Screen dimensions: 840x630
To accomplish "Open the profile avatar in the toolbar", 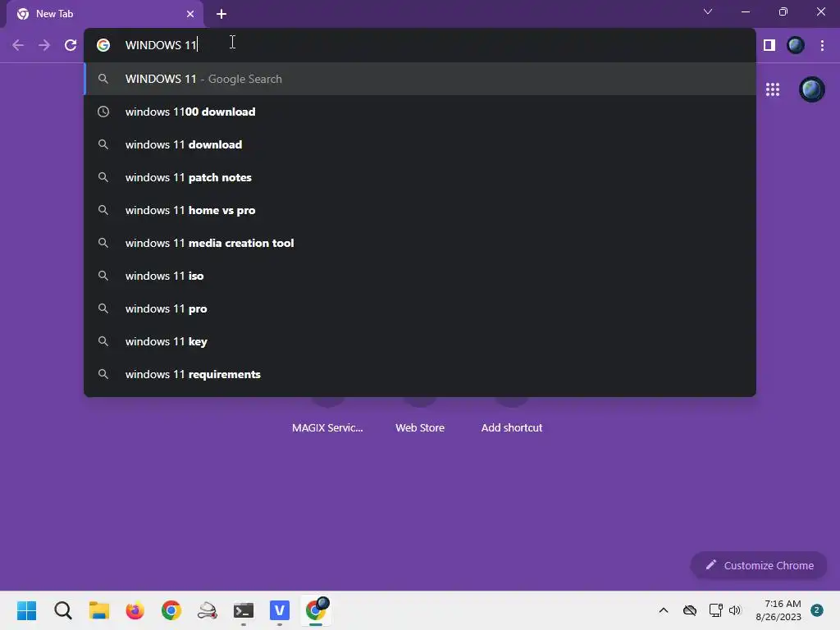I will click(x=796, y=45).
